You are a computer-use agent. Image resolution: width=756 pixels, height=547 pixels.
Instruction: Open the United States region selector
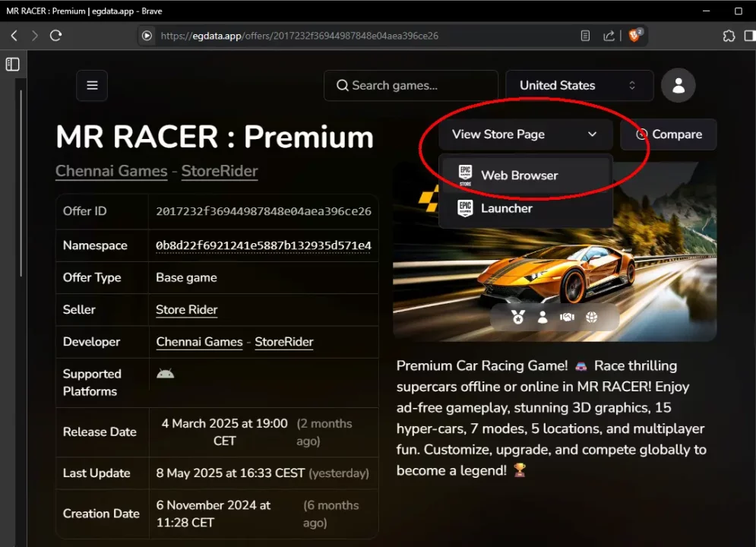click(x=578, y=85)
